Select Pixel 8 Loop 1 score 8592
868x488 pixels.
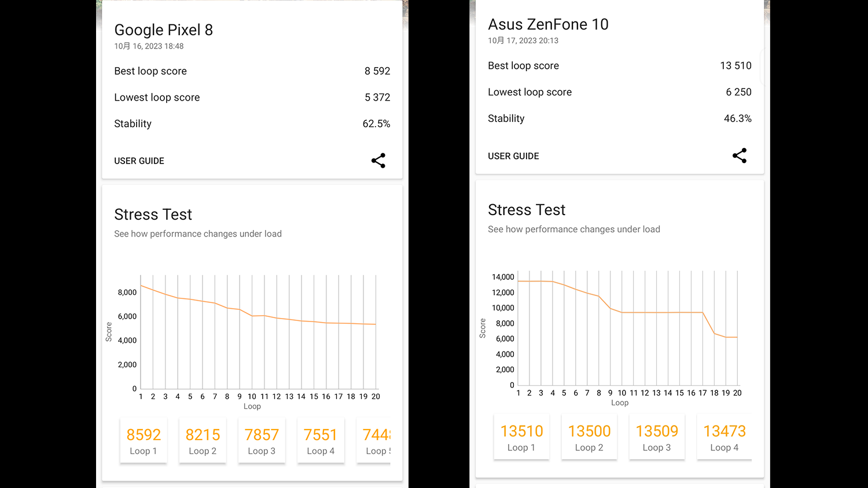click(144, 441)
